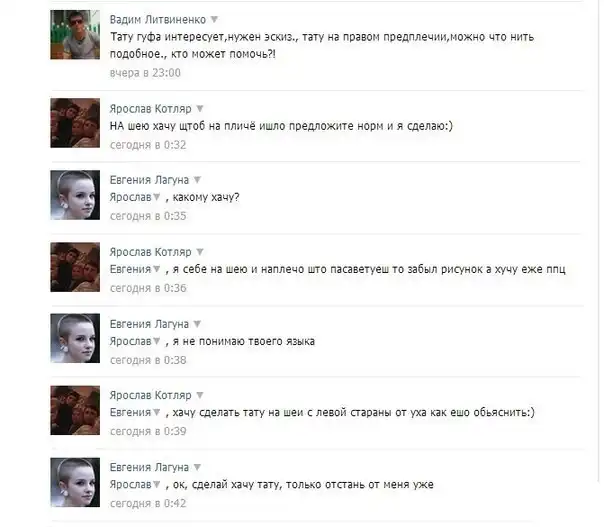This screenshot has width=604, height=527.
Task: Open Ярослав Котляр's avatar on the 0:39 comment
Action: click(x=75, y=410)
